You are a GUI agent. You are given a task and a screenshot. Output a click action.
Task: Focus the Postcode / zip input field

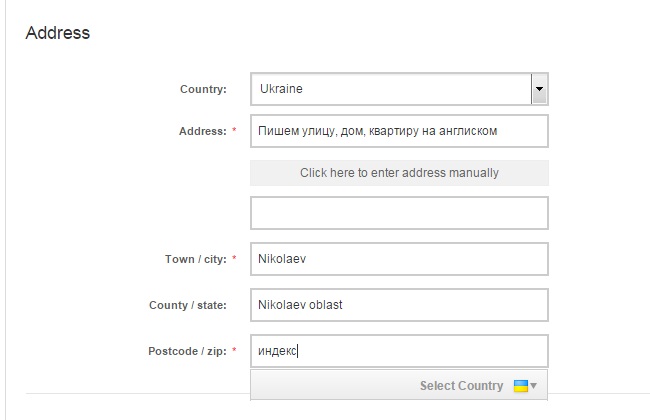399,351
